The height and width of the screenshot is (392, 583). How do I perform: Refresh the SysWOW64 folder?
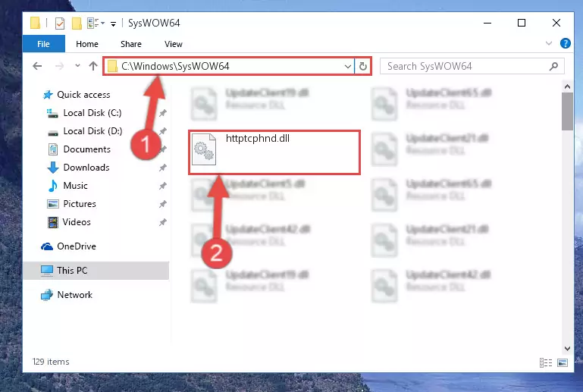tap(363, 67)
